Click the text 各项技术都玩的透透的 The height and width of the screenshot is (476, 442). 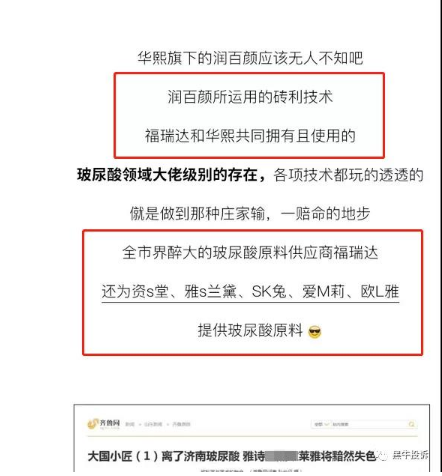coord(348,175)
